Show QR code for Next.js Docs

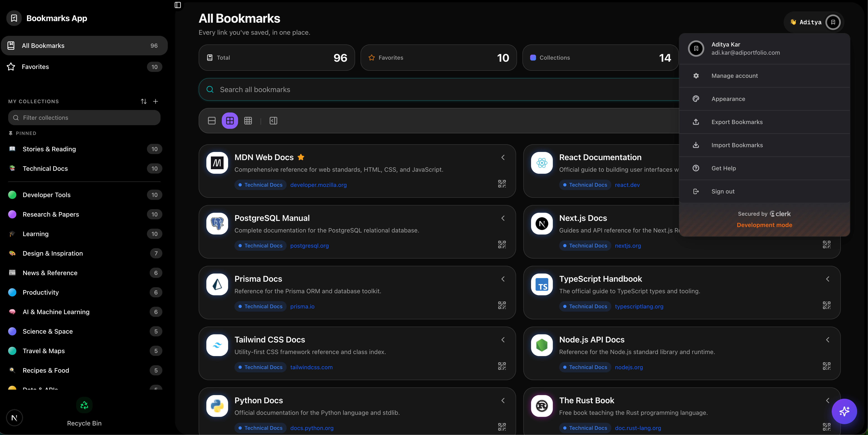click(827, 244)
